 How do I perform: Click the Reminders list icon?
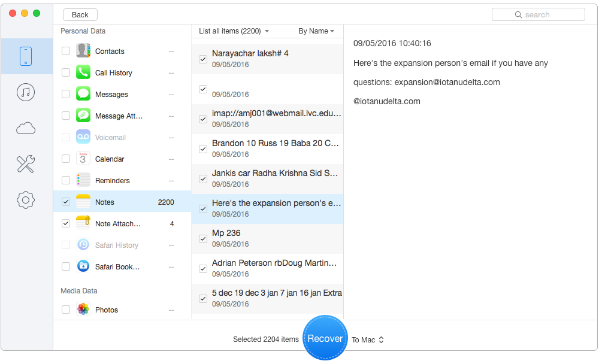point(83,180)
